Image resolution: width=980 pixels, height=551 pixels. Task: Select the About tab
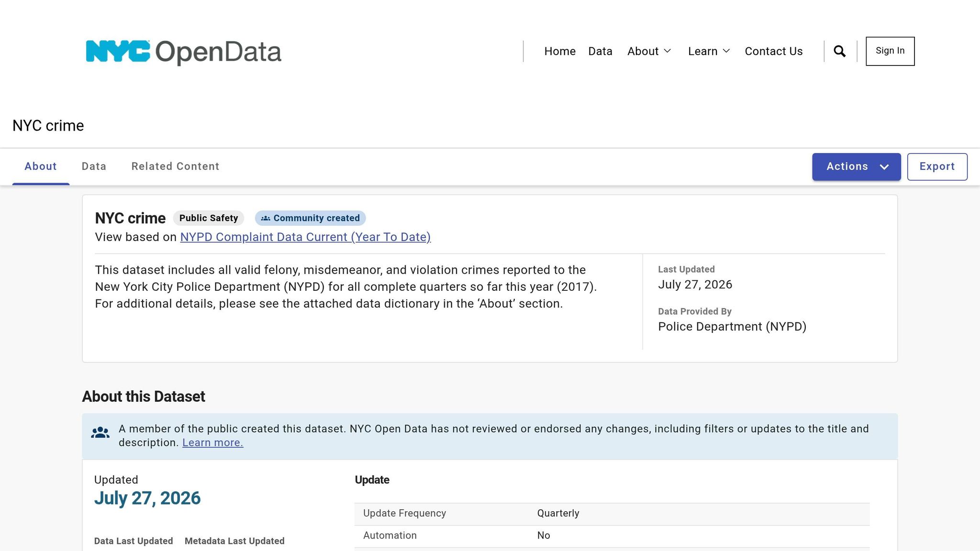[x=41, y=166]
